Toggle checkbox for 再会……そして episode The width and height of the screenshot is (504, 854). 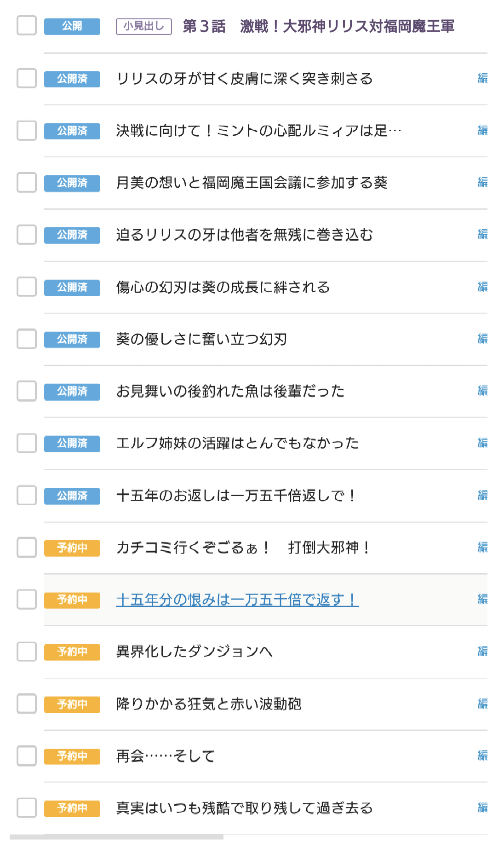coord(27,756)
